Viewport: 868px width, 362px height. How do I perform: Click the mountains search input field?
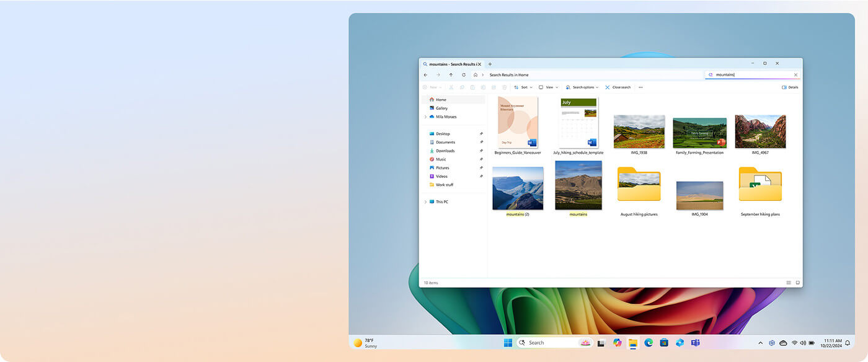pos(752,75)
